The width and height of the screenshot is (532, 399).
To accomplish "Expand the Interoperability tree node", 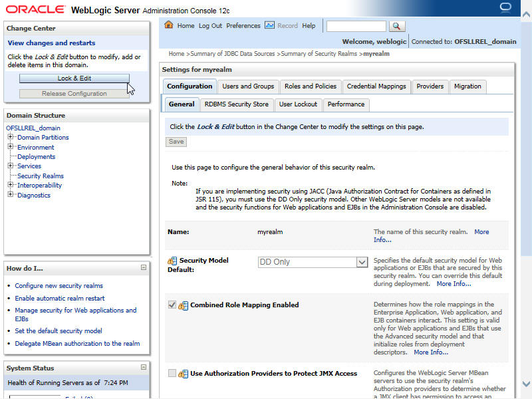I will pyautogui.click(x=11, y=185).
